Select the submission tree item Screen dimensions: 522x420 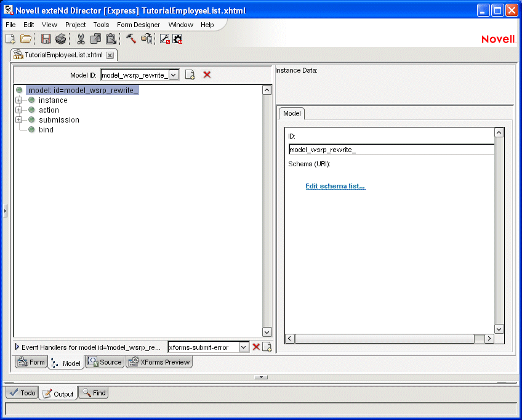[59, 120]
